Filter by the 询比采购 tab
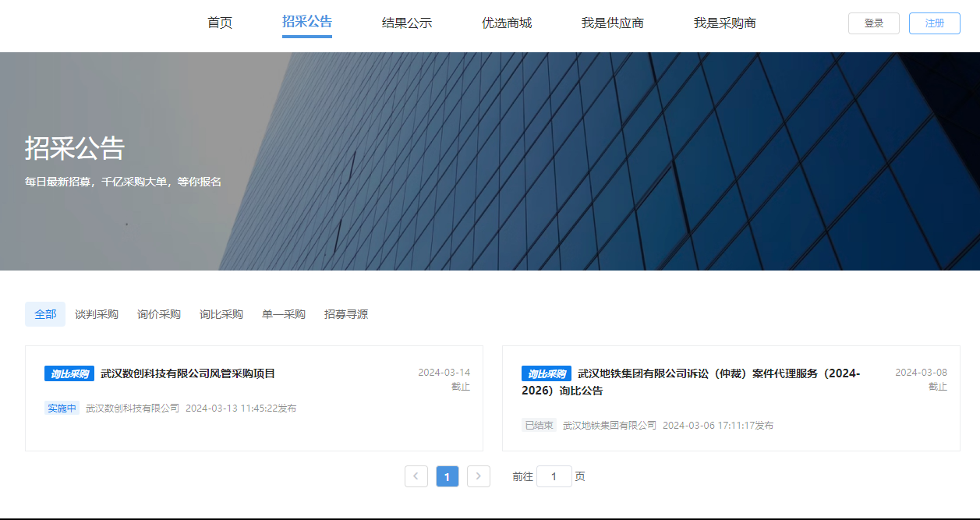Image resolution: width=980 pixels, height=520 pixels. click(x=221, y=314)
